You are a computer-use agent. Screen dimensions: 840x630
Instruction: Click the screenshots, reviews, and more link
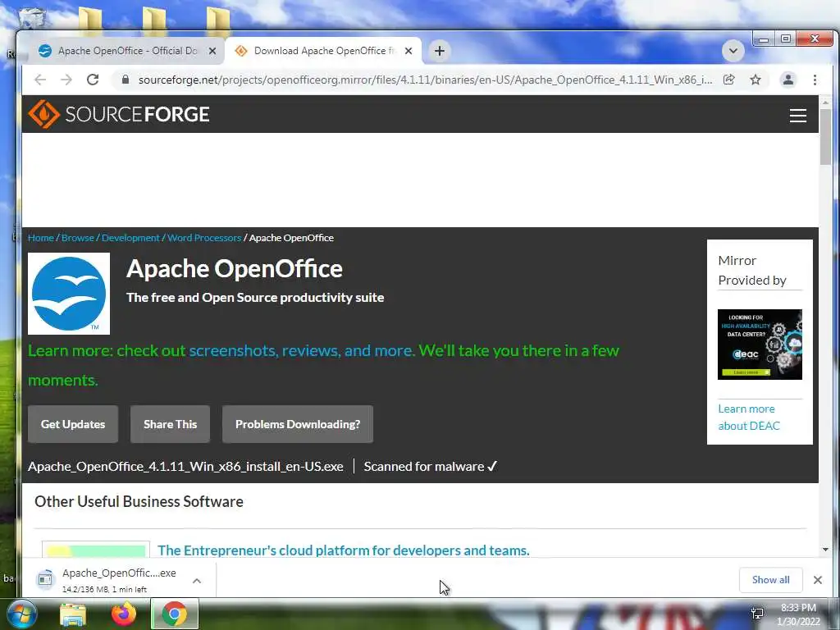(x=302, y=351)
